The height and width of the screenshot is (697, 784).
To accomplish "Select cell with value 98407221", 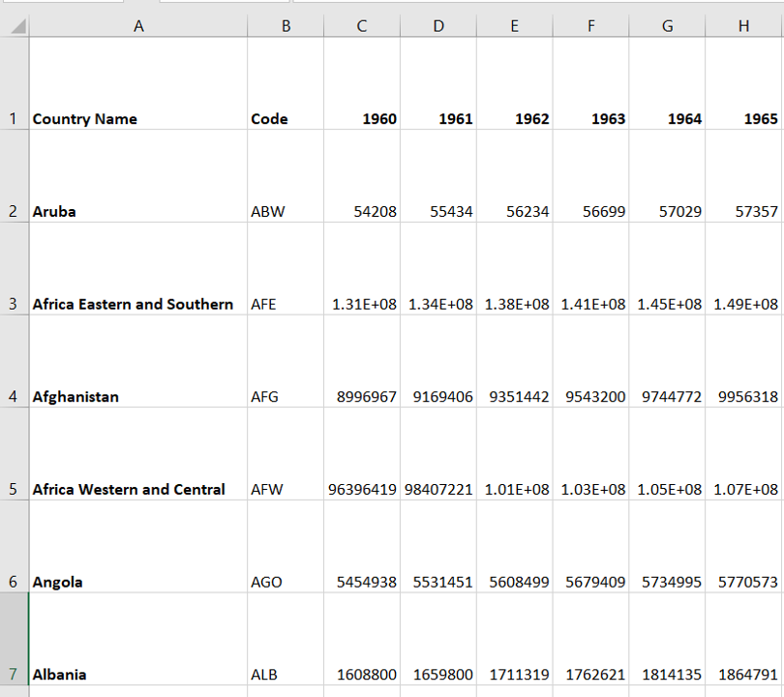I will coord(438,453).
